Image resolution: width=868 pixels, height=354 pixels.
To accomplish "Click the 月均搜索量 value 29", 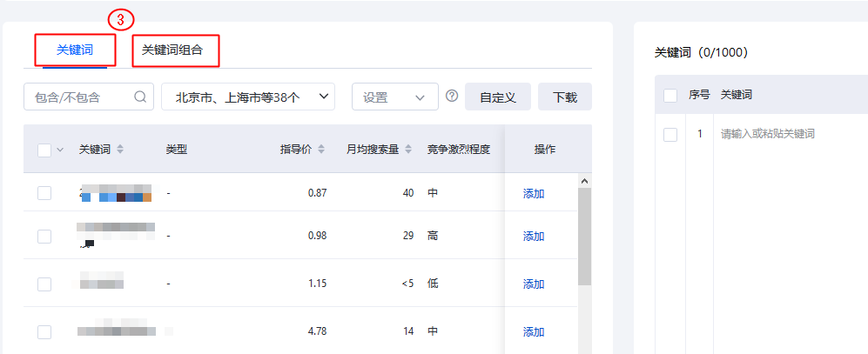I will point(408,237).
